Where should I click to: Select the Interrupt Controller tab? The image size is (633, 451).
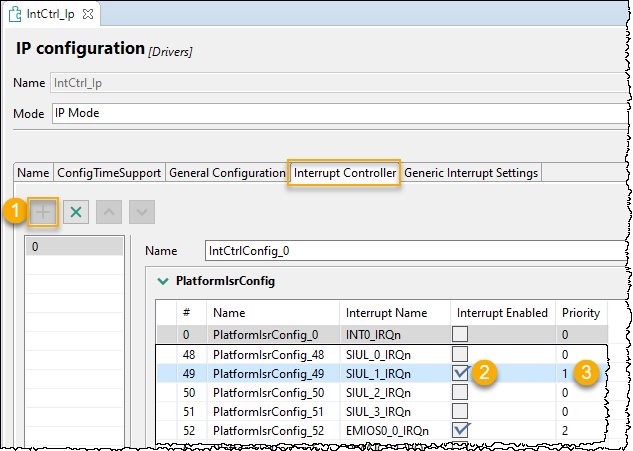(x=345, y=173)
